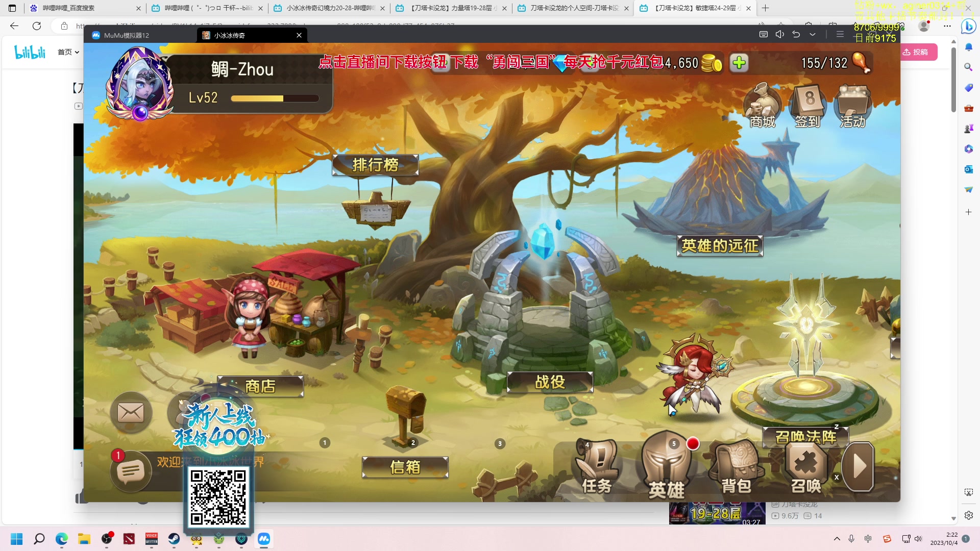Switch to 力量塔19-28层 browser tab
The image size is (980, 551).
451,8
